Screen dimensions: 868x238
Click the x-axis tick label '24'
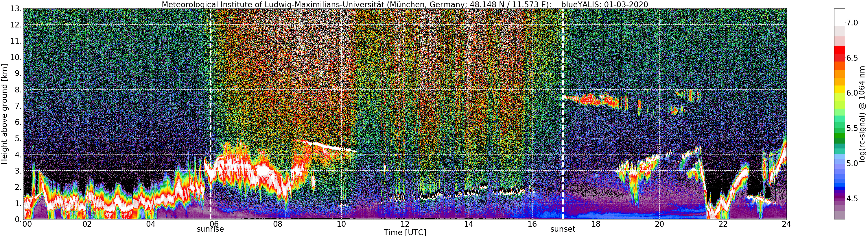[786, 224]
